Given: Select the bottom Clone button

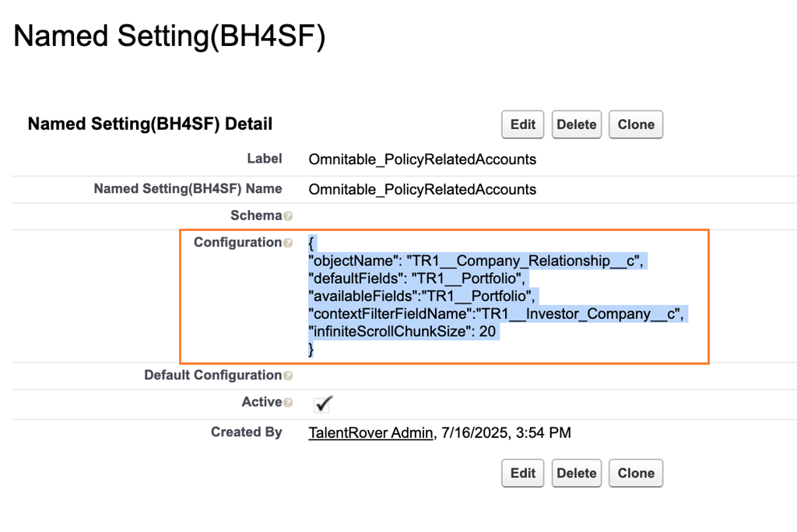Looking at the screenshot, I should coord(635,473).
